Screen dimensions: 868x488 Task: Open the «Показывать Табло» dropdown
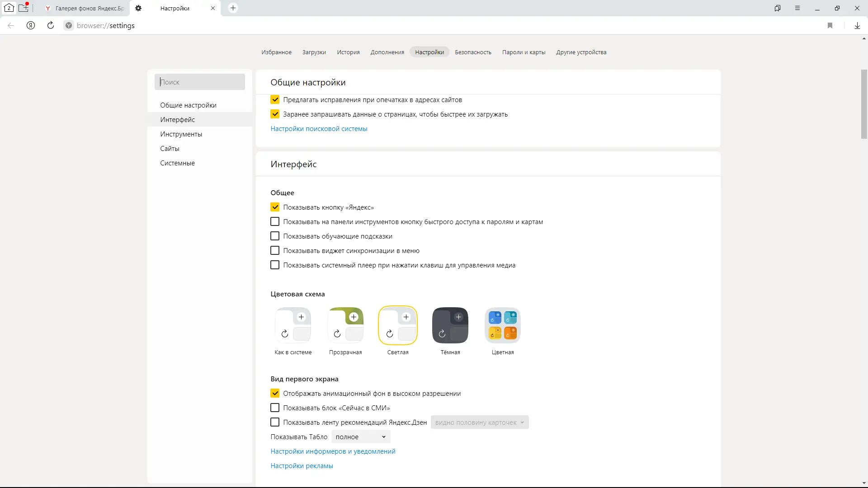(x=360, y=437)
